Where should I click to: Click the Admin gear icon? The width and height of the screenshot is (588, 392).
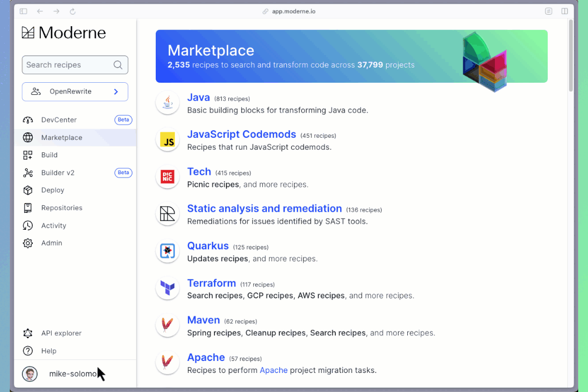(28, 243)
